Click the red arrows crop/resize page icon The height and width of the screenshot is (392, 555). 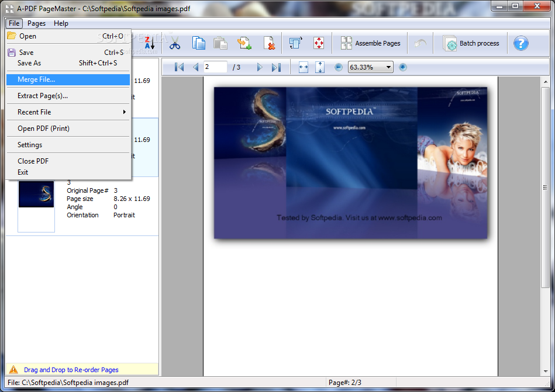tap(319, 43)
